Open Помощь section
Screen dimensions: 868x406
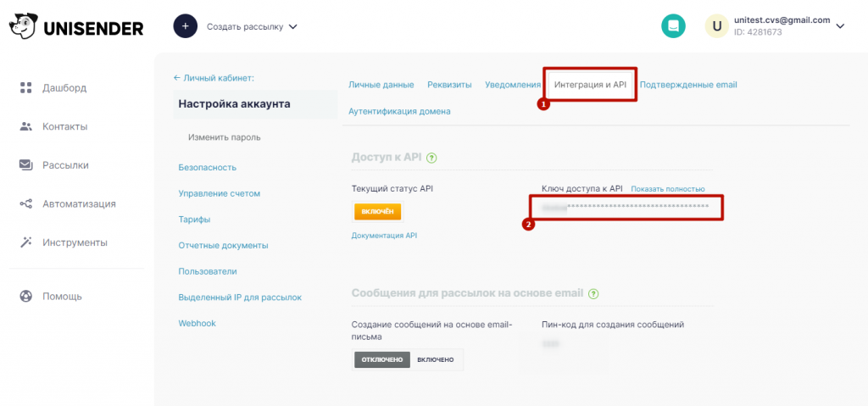(x=62, y=297)
